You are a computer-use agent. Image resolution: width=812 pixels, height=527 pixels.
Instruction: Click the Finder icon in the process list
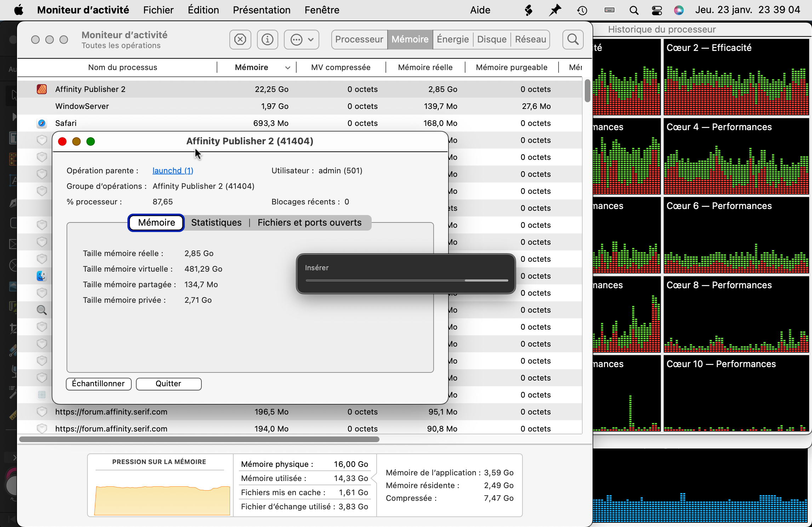click(42, 276)
